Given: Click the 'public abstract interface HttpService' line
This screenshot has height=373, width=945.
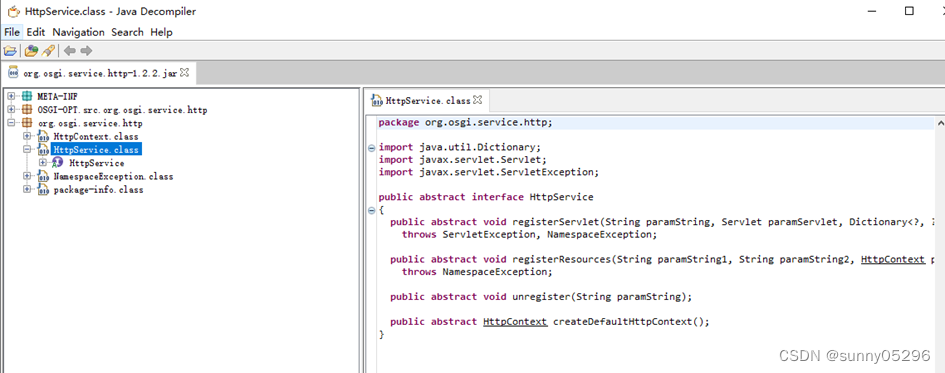Looking at the screenshot, I should coord(486,197).
